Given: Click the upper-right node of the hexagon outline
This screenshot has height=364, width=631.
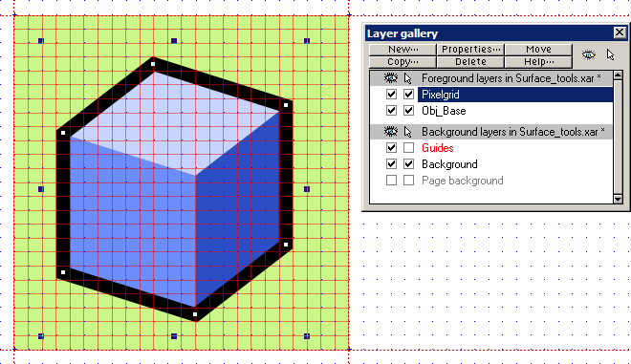Looking at the screenshot, I should click(x=286, y=105).
